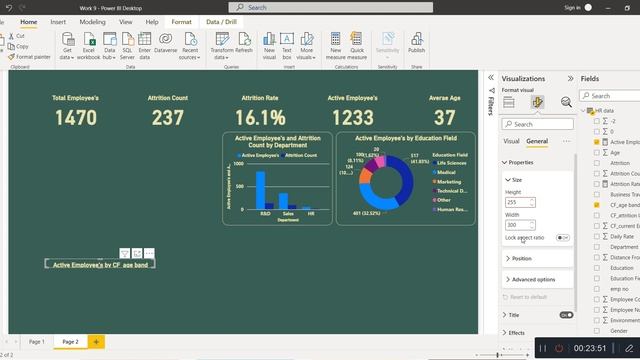Open the recorder pen annotation tool

coord(629,348)
